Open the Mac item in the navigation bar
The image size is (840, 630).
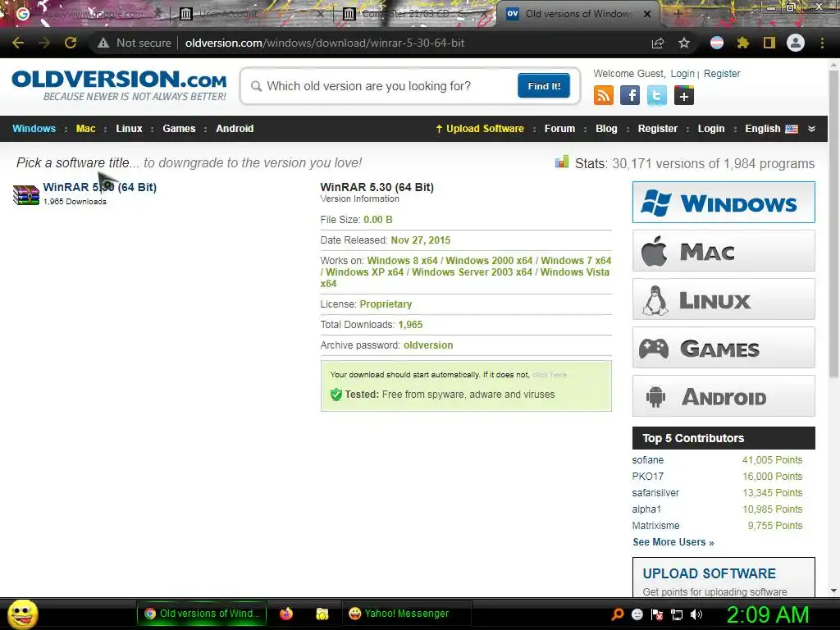point(85,129)
